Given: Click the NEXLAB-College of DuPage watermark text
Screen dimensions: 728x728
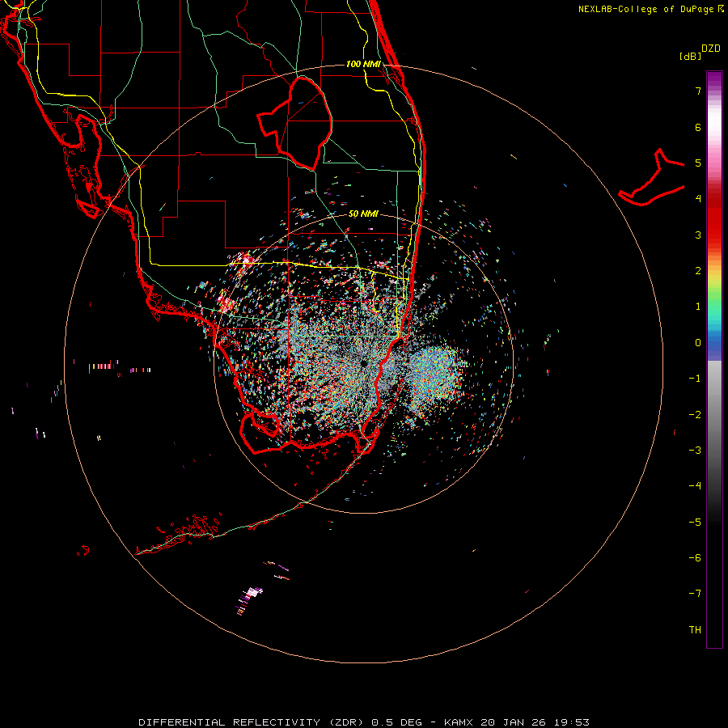Looking at the screenshot, I should point(645,9).
